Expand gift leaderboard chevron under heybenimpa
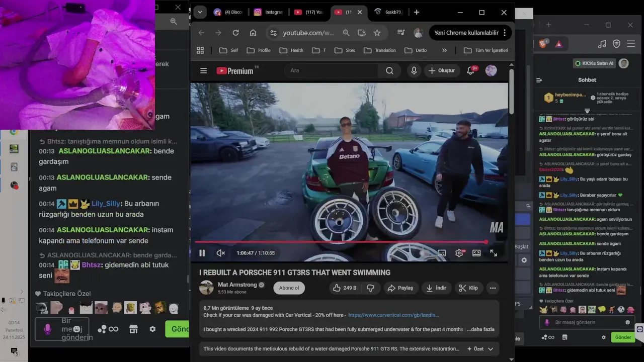The image size is (644, 362). [587, 111]
